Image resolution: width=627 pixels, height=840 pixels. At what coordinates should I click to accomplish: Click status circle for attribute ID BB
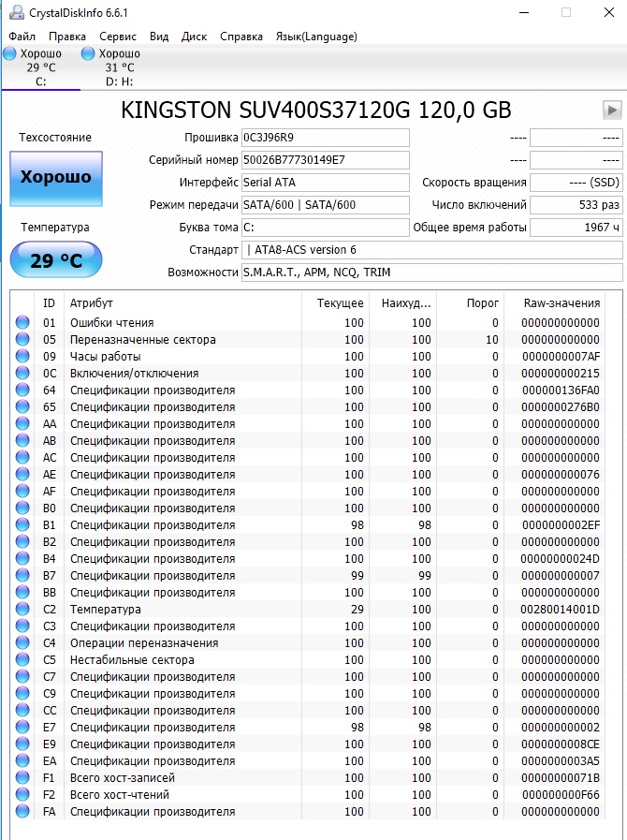coord(22,592)
